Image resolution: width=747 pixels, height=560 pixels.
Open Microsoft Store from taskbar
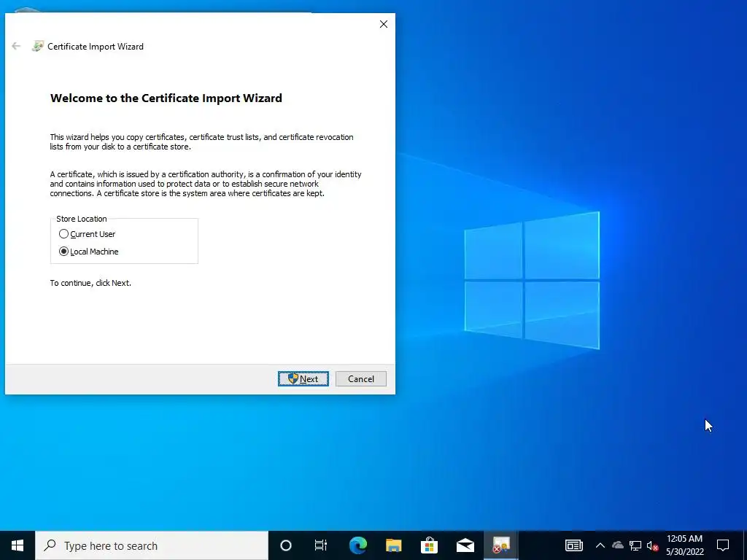coord(429,545)
